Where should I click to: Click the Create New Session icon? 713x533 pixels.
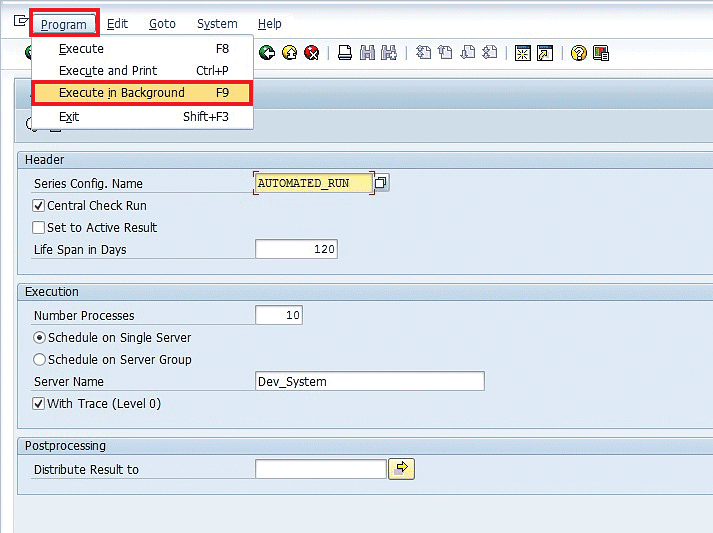pyautogui.click(x=522, y=53)
